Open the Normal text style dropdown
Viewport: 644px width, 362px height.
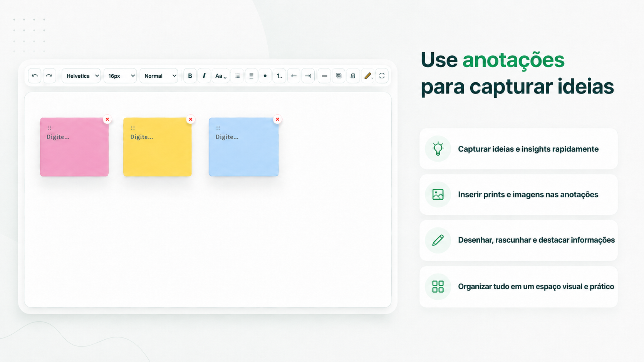(159, 76)
